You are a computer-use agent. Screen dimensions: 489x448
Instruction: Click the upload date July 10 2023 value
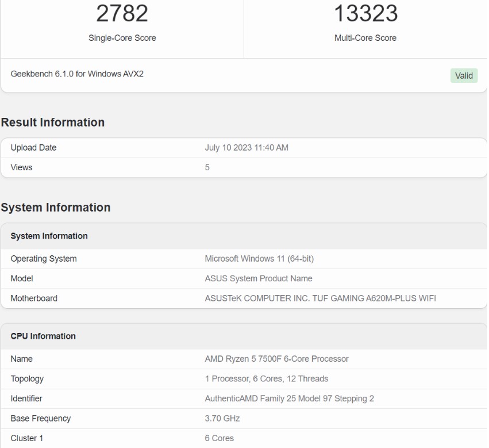pyautogui.click(x=247, y=148)
